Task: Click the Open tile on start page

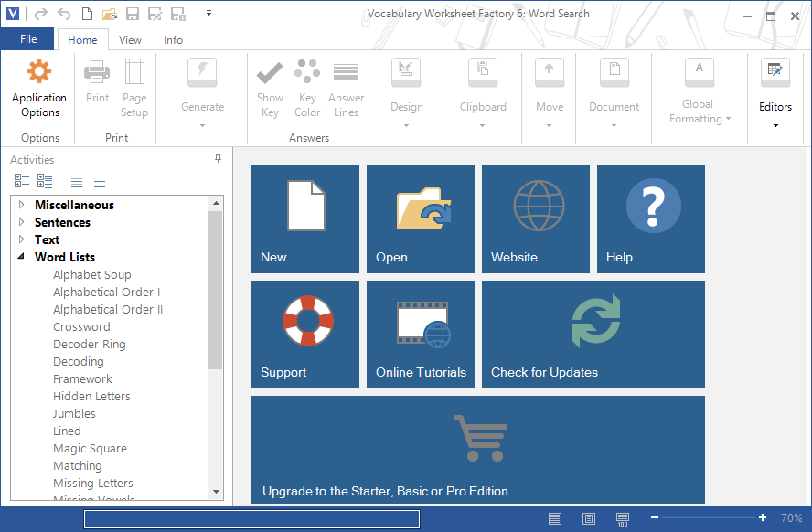Action: (421, 219)
